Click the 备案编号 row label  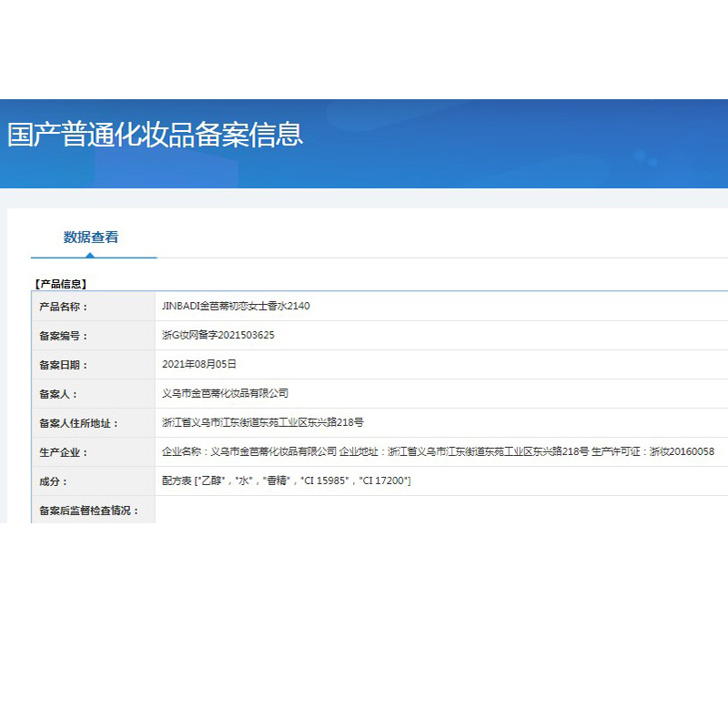pyautogui.click(x=64, y=336)
